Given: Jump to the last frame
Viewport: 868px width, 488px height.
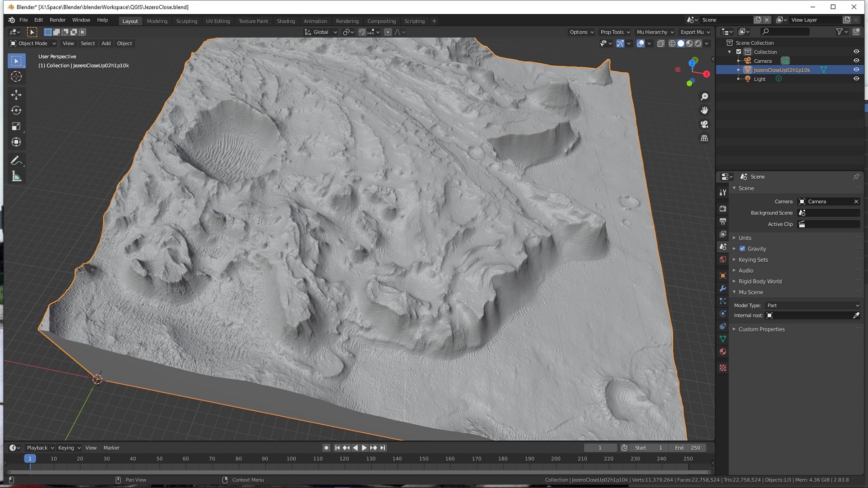Looking at the screenshot, I should pyautogui.click(x=383, y=448).
